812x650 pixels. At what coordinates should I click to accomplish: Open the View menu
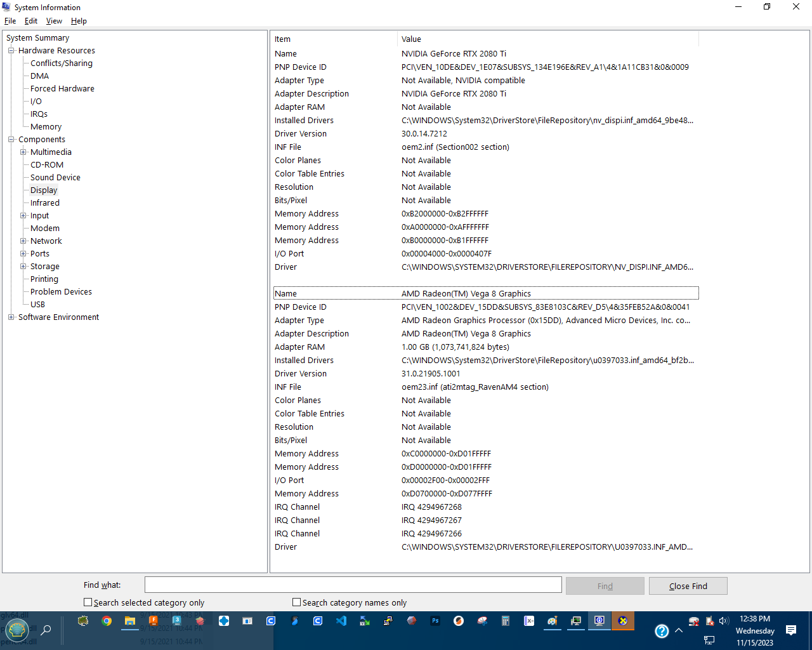pos(54,21)
